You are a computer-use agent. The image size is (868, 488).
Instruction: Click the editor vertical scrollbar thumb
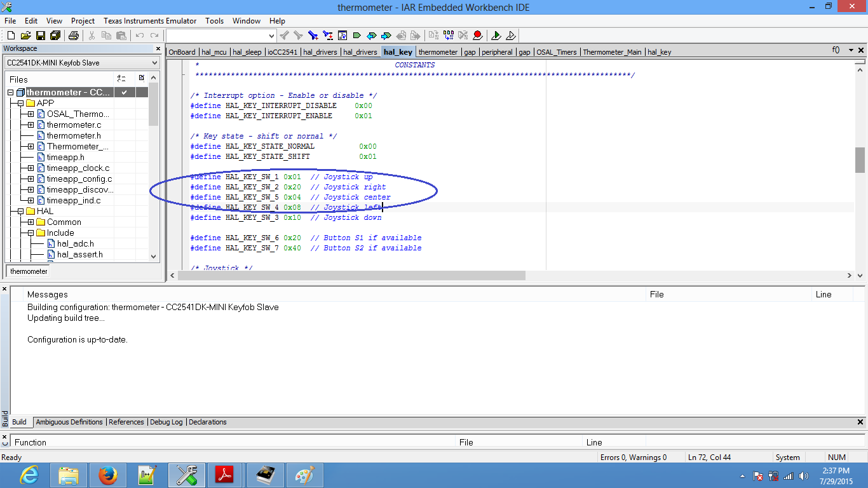pos(860,160)
